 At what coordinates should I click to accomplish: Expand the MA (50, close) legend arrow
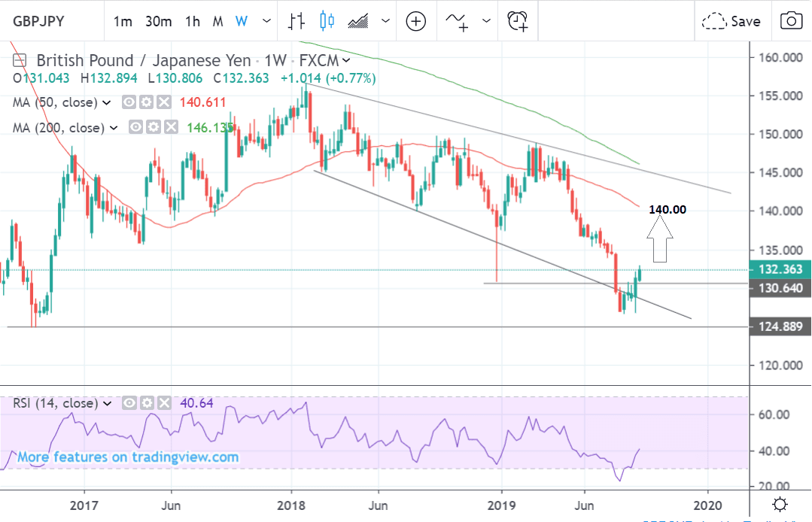pyautogui.click(x=107, y=102)
